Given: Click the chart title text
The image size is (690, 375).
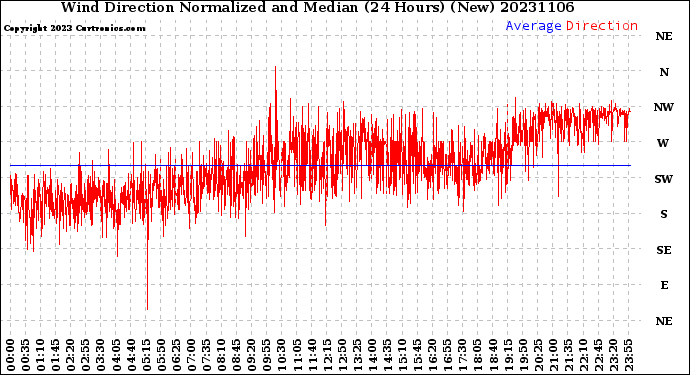Looking at the screenshot, I should click(317, 7).
